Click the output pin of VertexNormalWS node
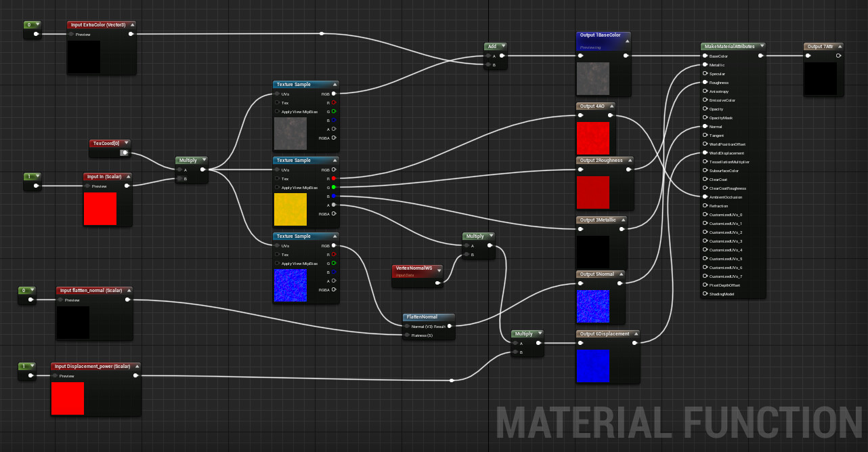The image size is (868, 452). coord(438,283)
